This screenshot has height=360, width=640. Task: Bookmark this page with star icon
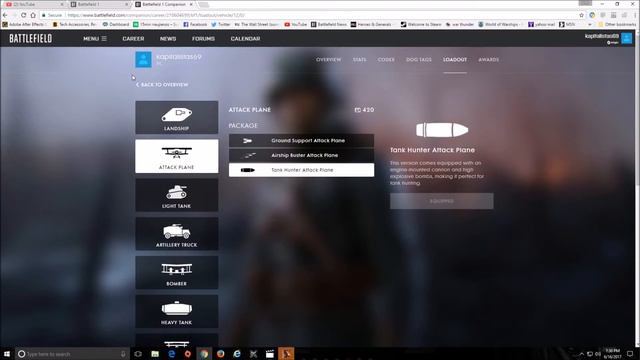click(x=582, y=15)
